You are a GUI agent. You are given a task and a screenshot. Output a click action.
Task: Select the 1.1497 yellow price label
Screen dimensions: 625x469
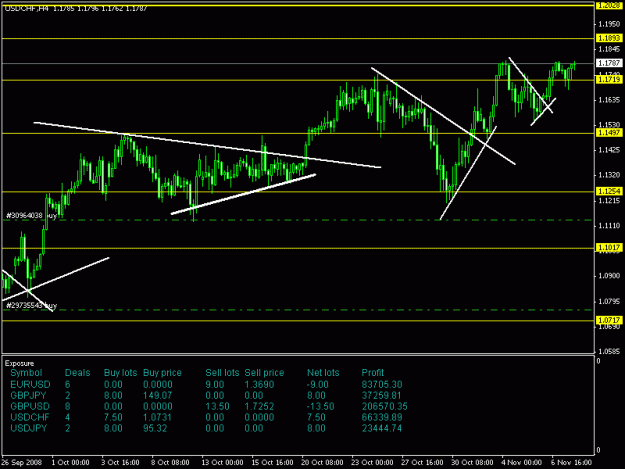click(609, 133)
